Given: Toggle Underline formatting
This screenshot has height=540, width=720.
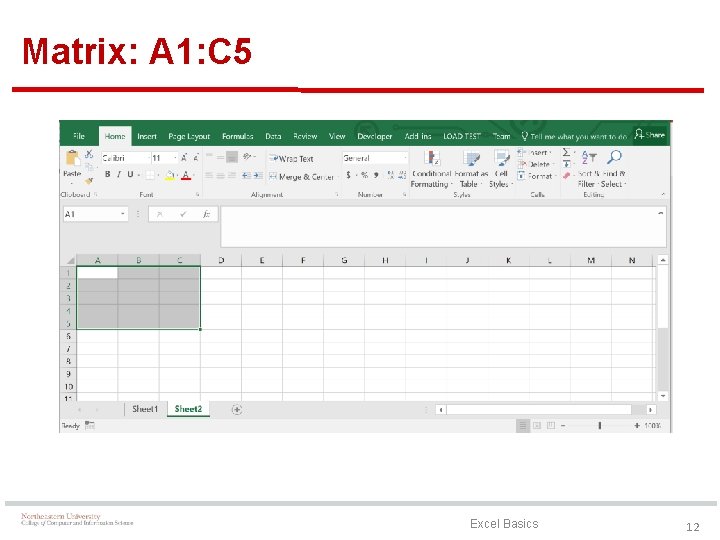Looking at the screenshot, I should pyautogui.click(x=130, y=174).
